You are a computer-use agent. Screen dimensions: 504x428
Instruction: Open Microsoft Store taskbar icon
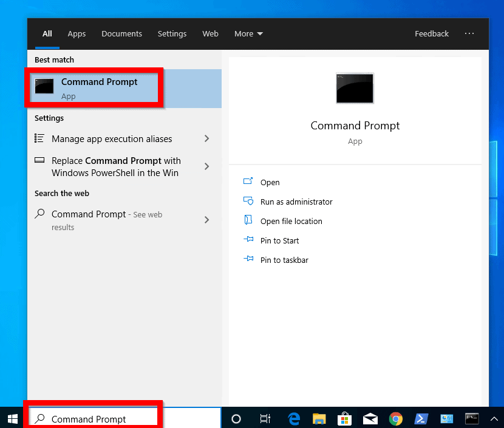344,418
